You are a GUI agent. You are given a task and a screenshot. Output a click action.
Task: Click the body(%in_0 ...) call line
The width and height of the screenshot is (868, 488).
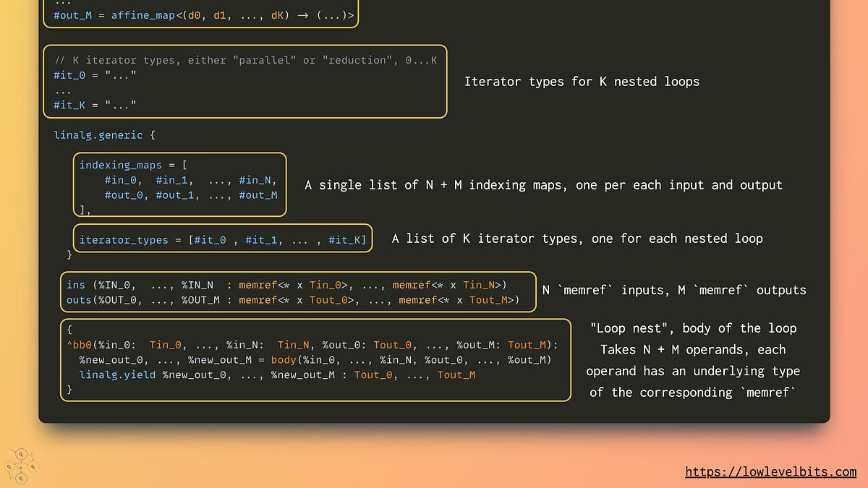click(x=315, y=359)
